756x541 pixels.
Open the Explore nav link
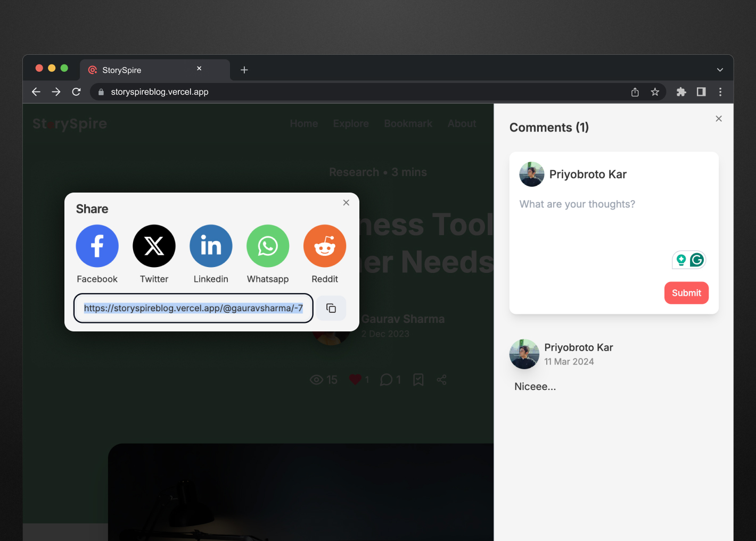(351, 123)
